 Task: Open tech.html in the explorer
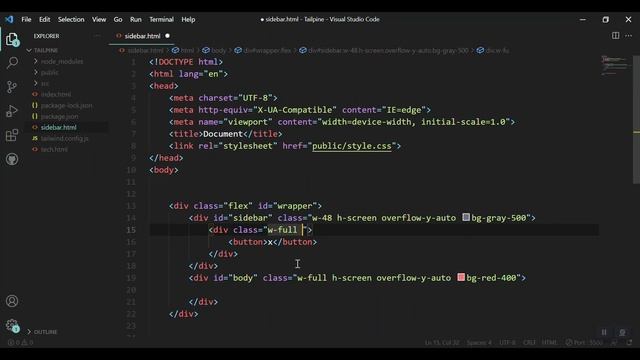(x=54, y=149)
